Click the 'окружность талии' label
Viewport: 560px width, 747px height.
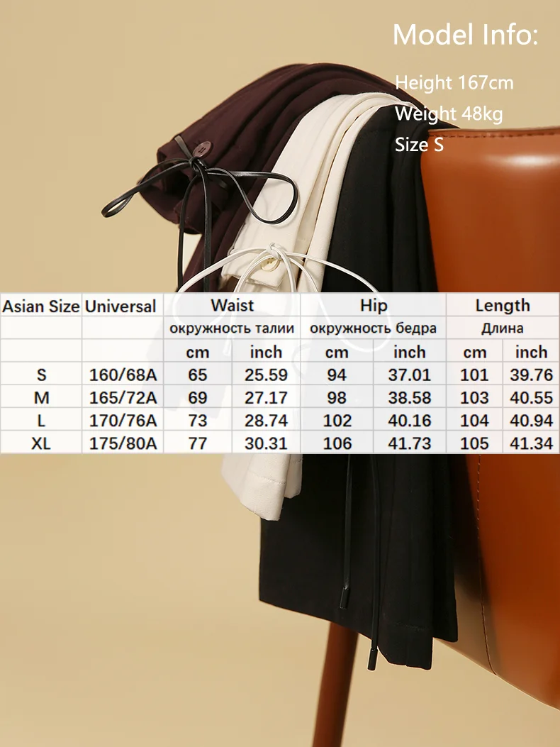click(x=232, y=328)
